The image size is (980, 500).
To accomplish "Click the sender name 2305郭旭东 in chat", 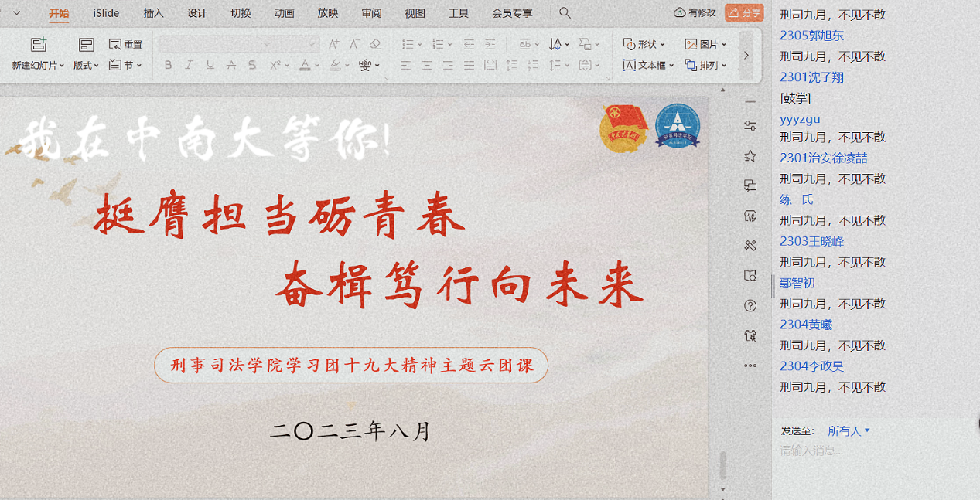I will [811, 36].
